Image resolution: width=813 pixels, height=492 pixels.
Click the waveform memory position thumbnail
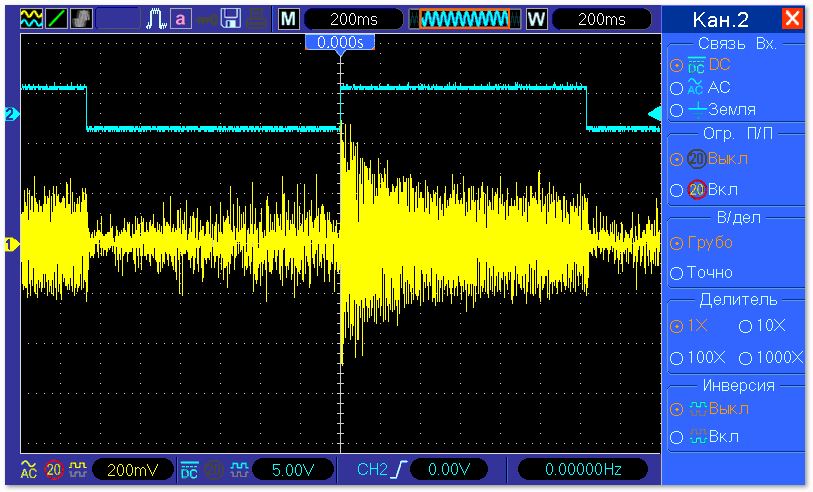[x=464, y=19]
